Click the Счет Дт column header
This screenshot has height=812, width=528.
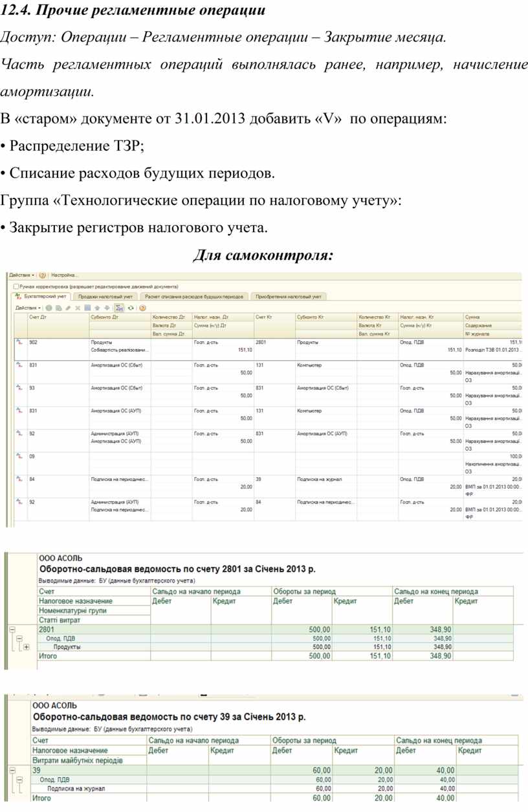[57, 317]
